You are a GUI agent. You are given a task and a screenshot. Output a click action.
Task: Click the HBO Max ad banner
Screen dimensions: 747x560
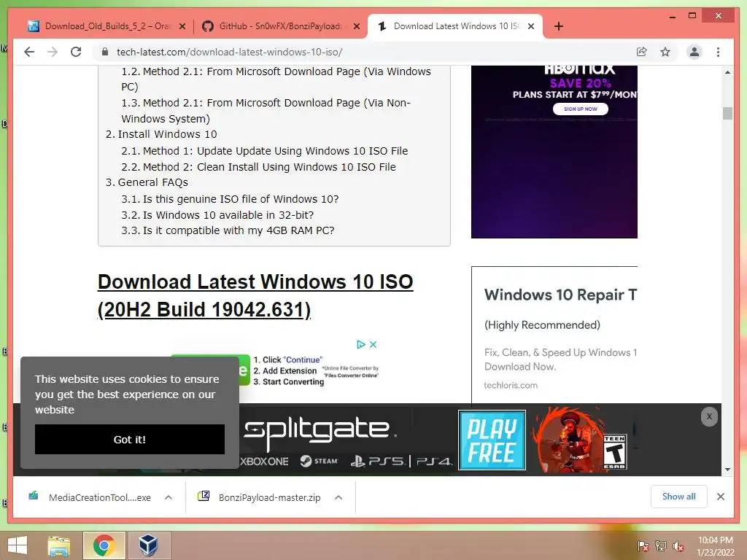[x=554, y=152]
